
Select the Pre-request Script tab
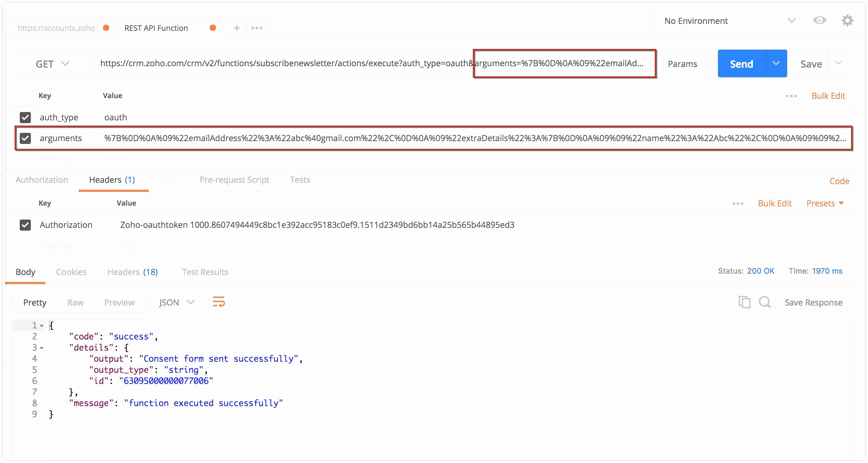[233, 180]
